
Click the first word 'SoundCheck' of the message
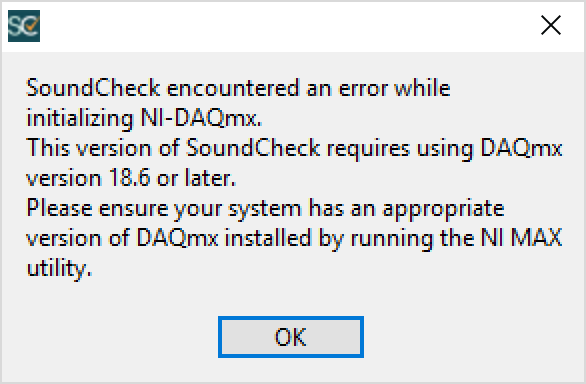point(93,88)
